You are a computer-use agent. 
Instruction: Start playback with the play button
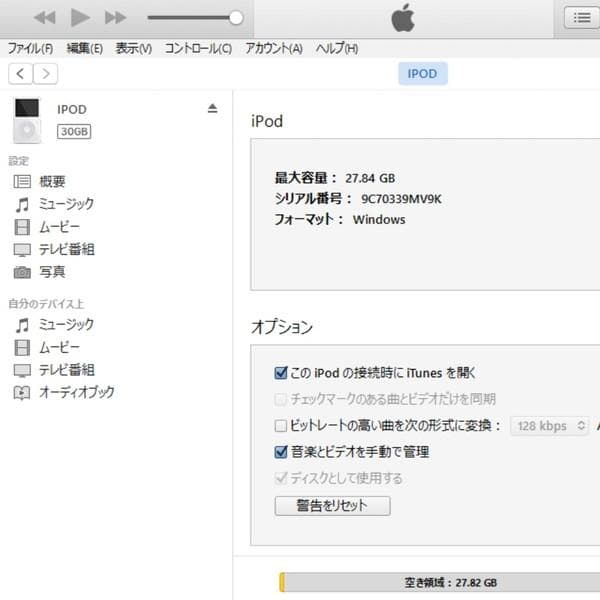point(80,18)
